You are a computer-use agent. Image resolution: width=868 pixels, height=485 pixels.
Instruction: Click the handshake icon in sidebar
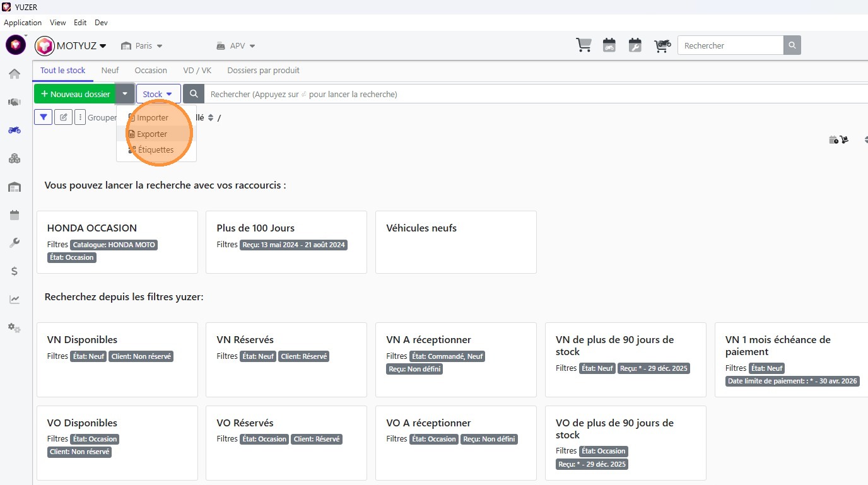pos(15,102)
